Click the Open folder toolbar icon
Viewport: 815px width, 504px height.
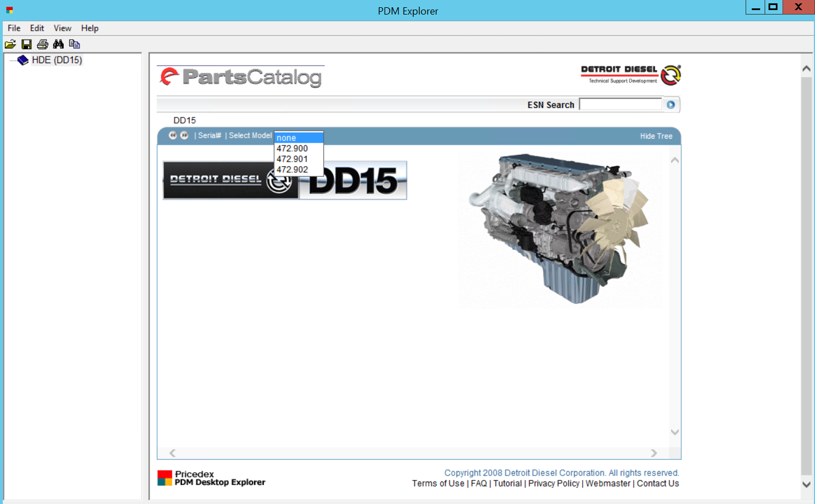point(10,44)
